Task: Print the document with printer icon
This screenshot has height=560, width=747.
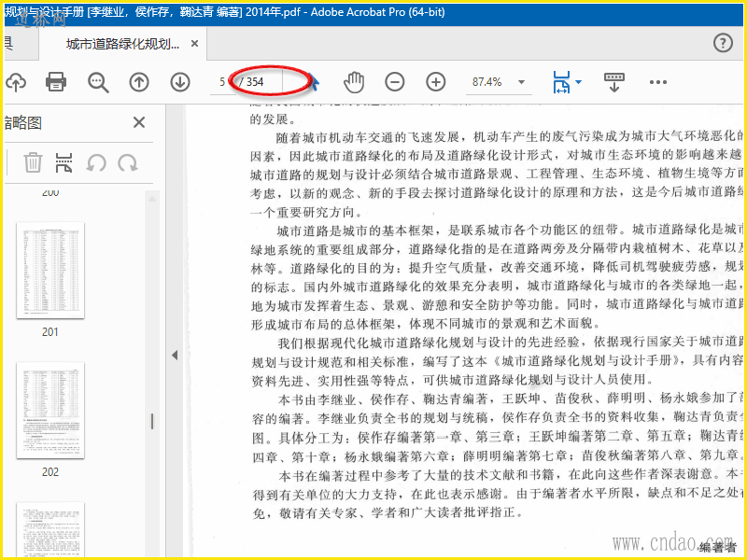Action: pos(56,82)
